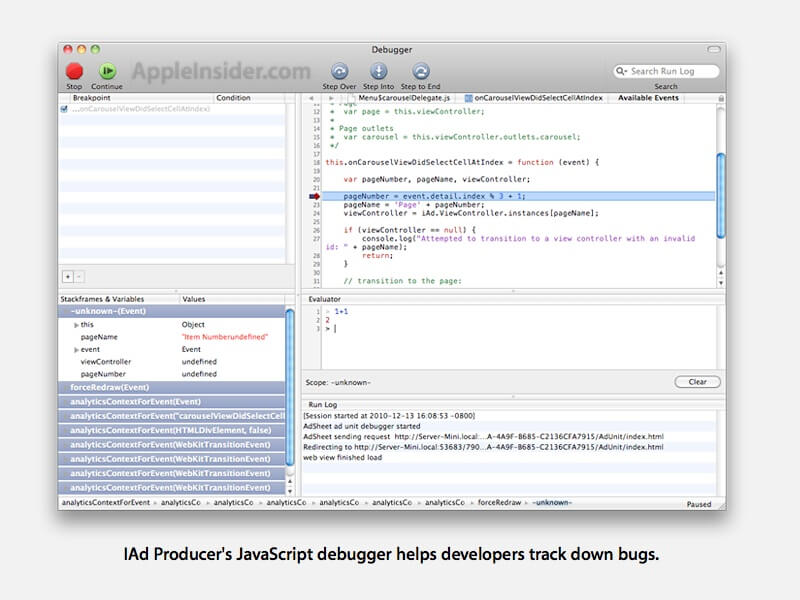The width and height of the screenshot is (800, 600).
Task: Click the stackframes scrollbar up arrow
Action: tap(290, 481)
